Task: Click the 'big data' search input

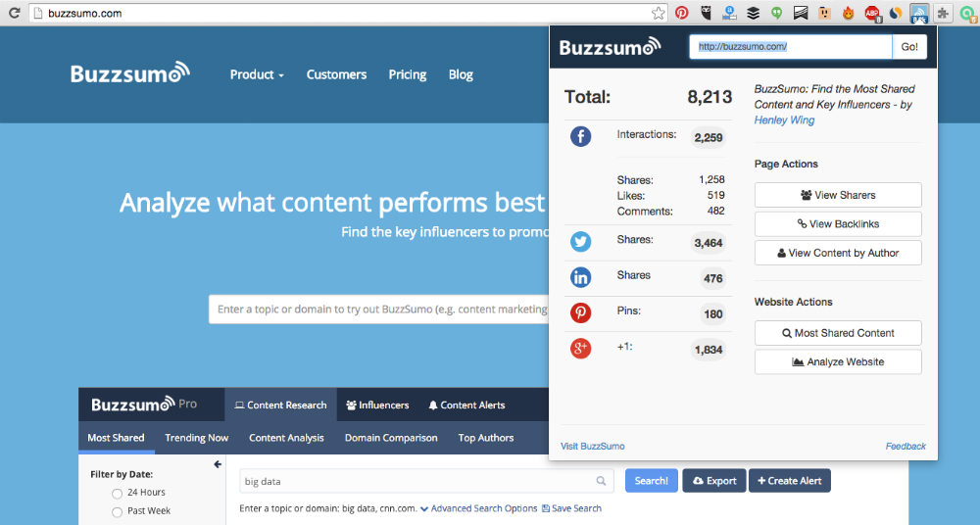Action: pyautogui.click(x=425, y=481)
